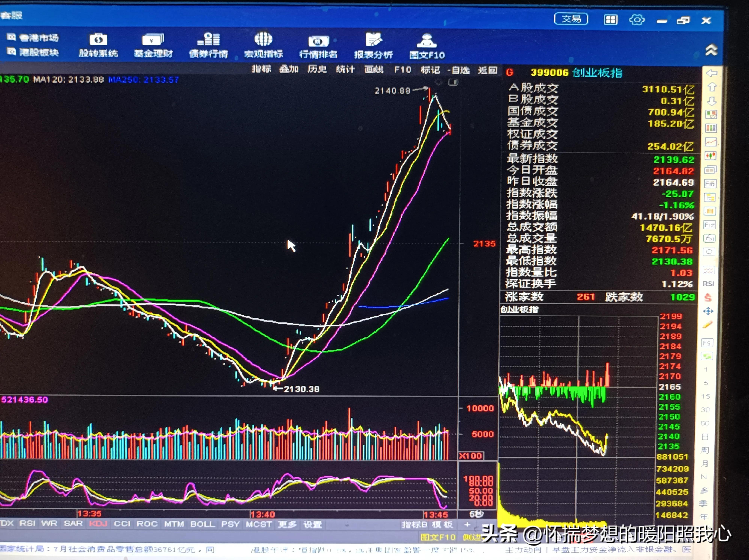Select the KDJ indicator tab
749x560 pixels.
pyautogui.click(x=98, y=524)
